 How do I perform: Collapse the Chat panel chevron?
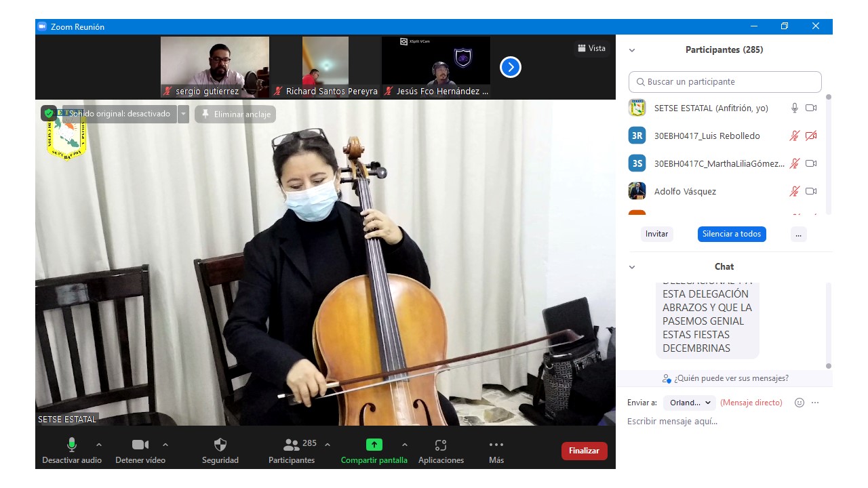(x=632, y=267)
